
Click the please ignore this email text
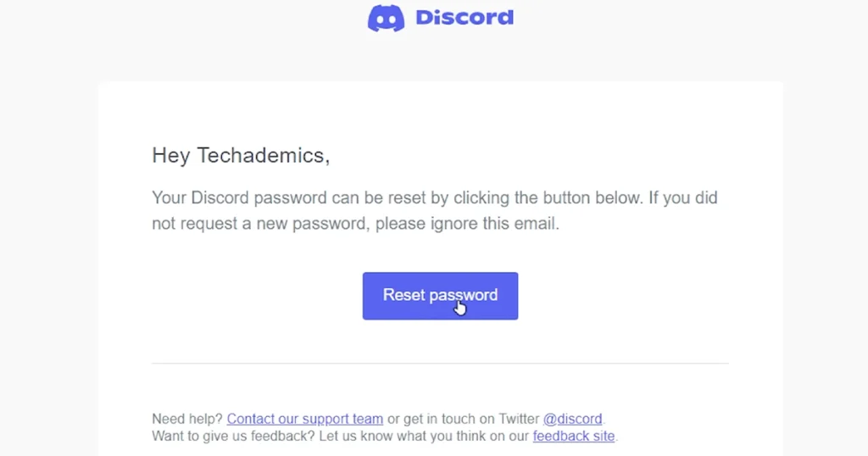click(x=468, y=224)
